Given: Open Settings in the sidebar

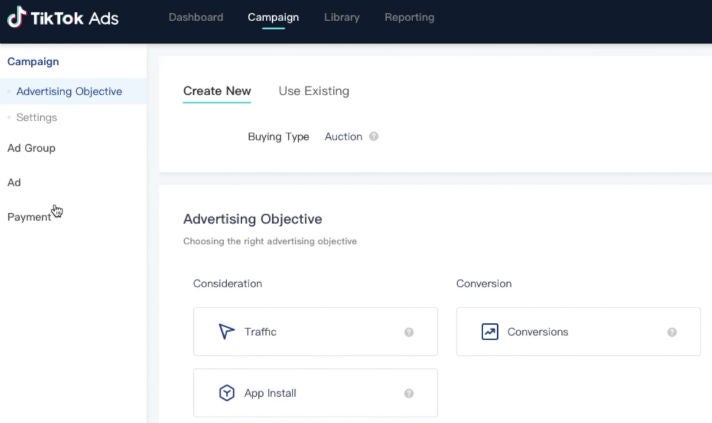Looking at the screenshot, I should tap(36, 118).
